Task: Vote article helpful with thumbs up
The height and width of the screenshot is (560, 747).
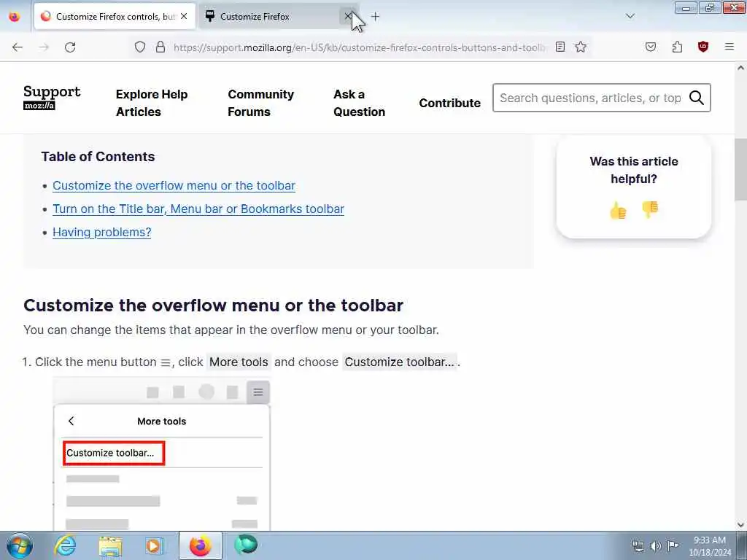Action: point(618,210)
